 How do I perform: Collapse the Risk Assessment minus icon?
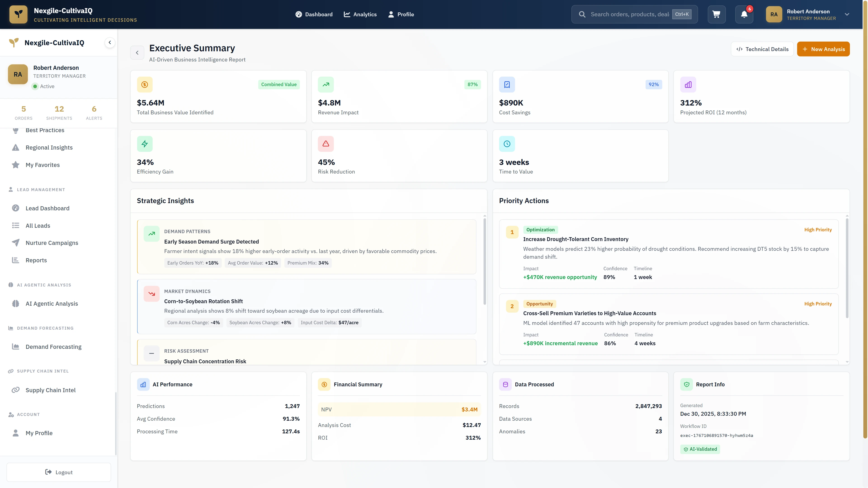(151, 353)
